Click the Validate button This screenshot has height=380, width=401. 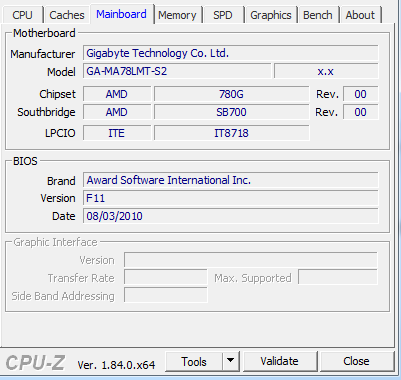[x=279, y=361]
